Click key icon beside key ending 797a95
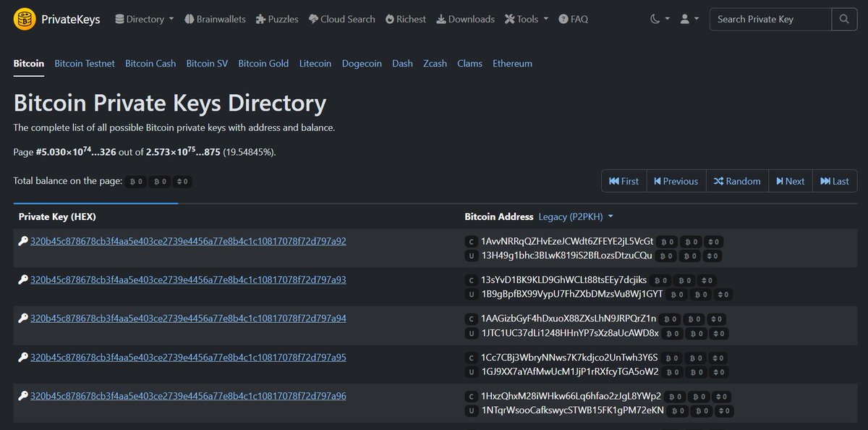Image resolution: width=868 pixels, height=430 pixels. (x=23, y=357)
